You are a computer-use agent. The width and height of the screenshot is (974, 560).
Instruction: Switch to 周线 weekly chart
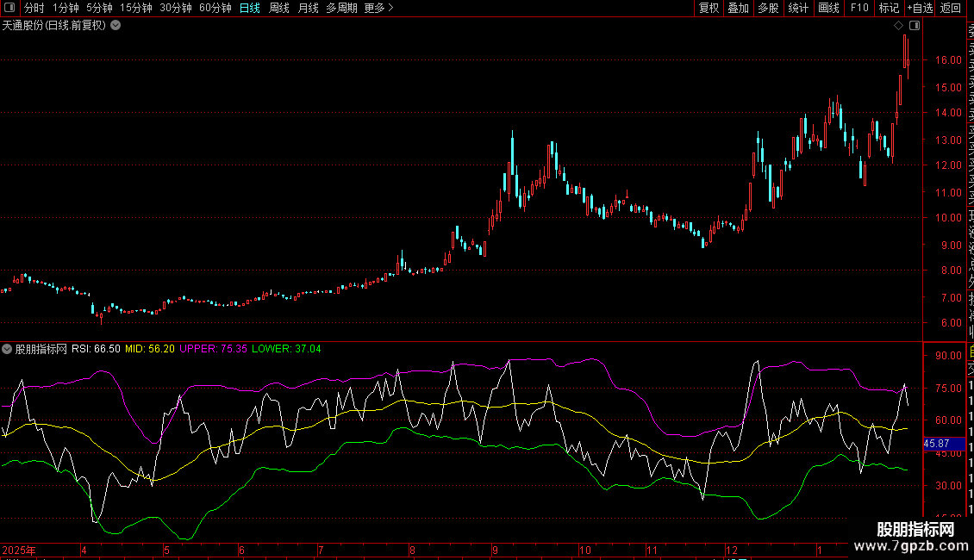tap(279, 8)
